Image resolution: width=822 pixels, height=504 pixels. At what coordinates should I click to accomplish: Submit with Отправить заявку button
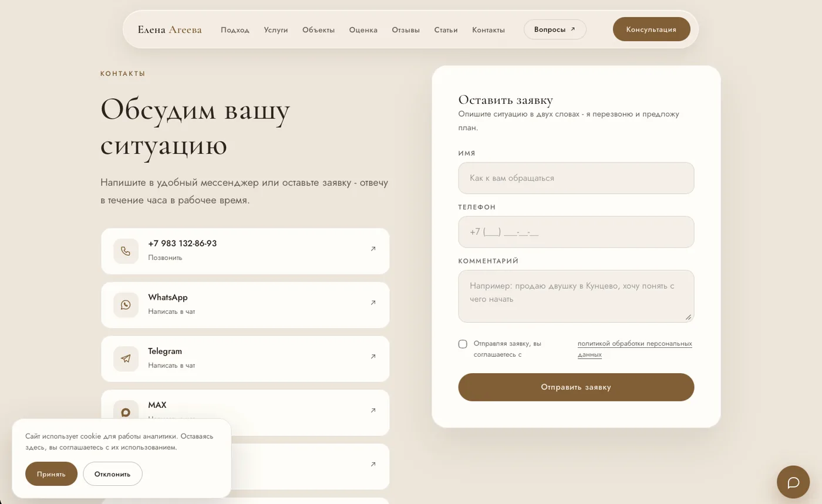pos(576,387)
